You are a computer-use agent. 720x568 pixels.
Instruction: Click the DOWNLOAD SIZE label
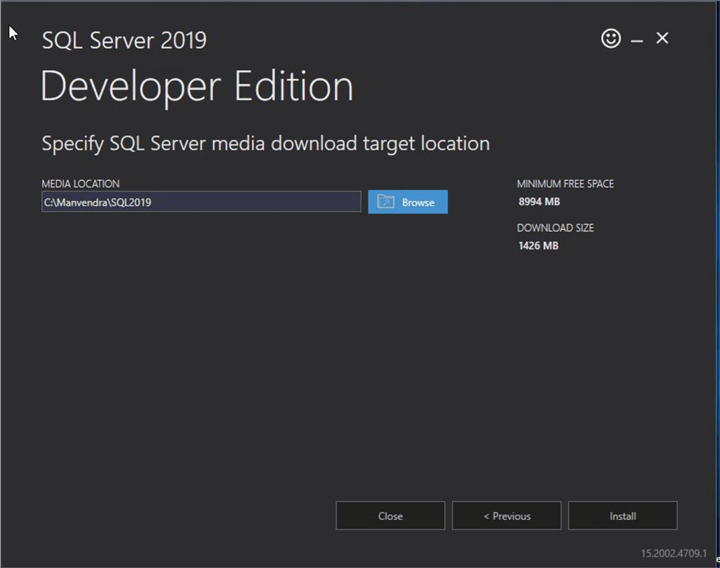coord(555,228)
